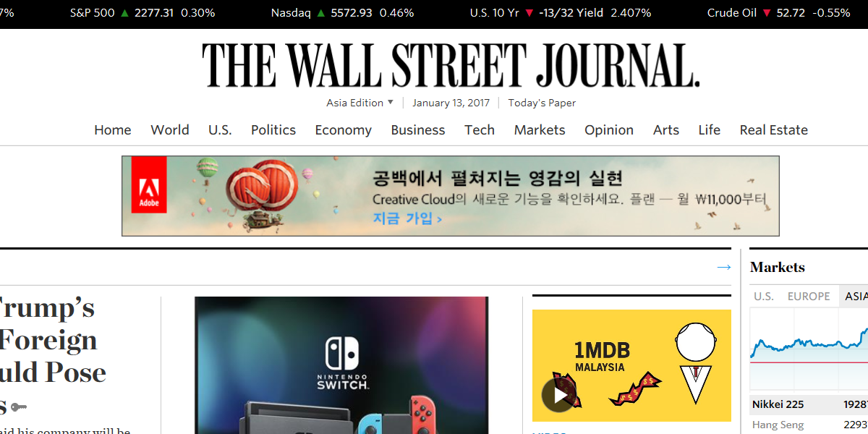Click the Nikkei 225 row in Markets
868x434 pixels.
[778, 404]
